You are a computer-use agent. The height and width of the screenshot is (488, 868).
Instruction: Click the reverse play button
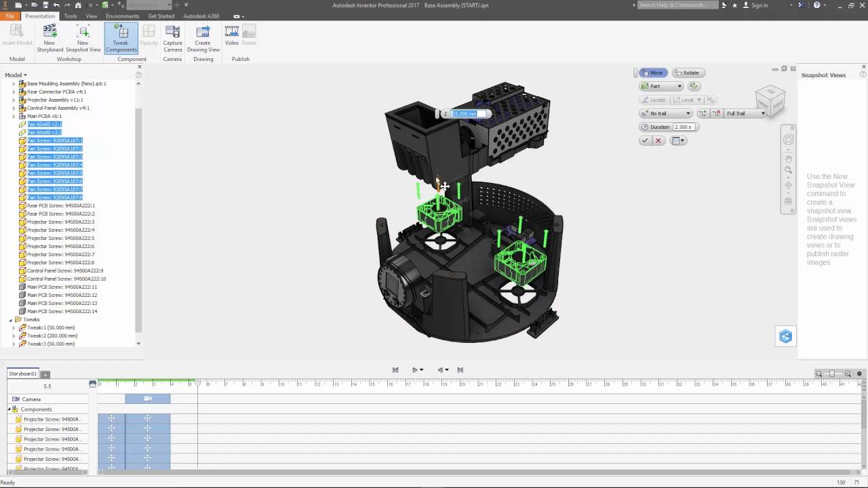click(x=440, y=370)
